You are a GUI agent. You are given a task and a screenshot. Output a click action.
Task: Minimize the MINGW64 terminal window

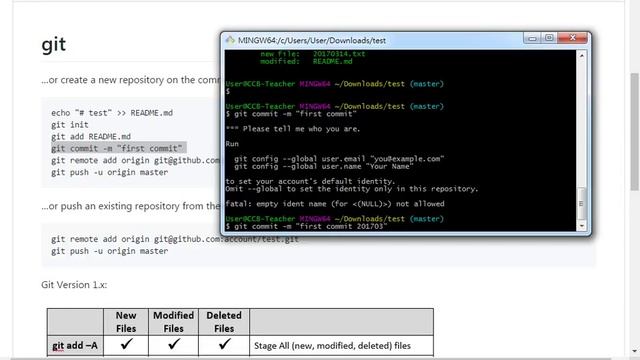tap(532, 38)
